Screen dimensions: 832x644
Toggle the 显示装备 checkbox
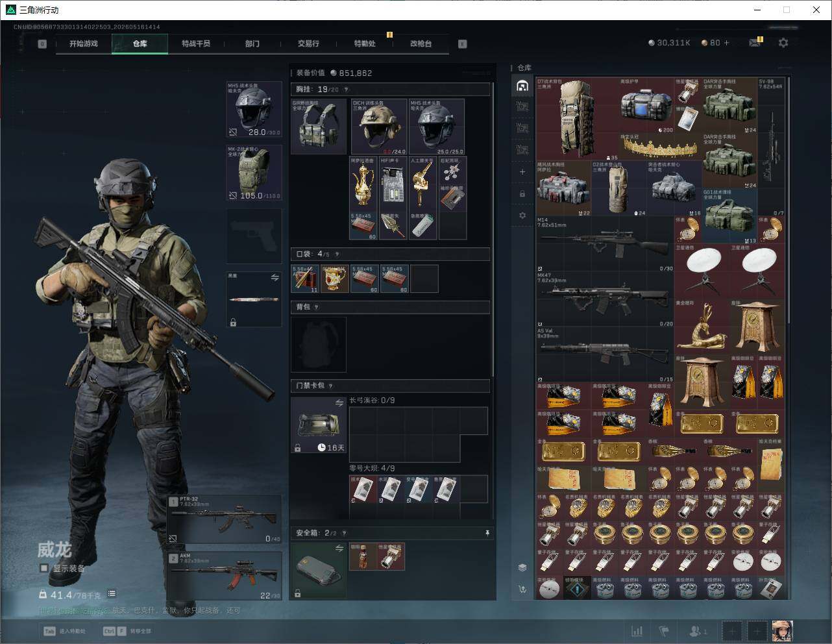pyautogui.click(x=44, y=568)
